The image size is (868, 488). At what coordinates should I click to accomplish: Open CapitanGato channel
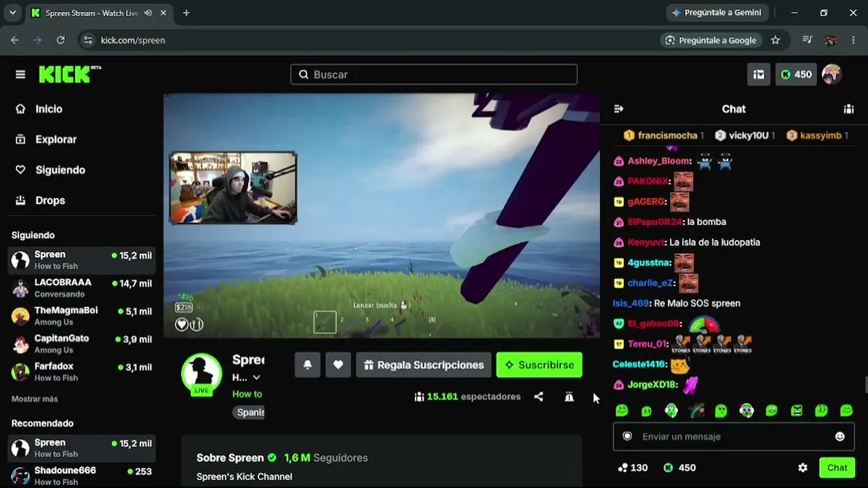pyautogui.click(x=81, y=344)
